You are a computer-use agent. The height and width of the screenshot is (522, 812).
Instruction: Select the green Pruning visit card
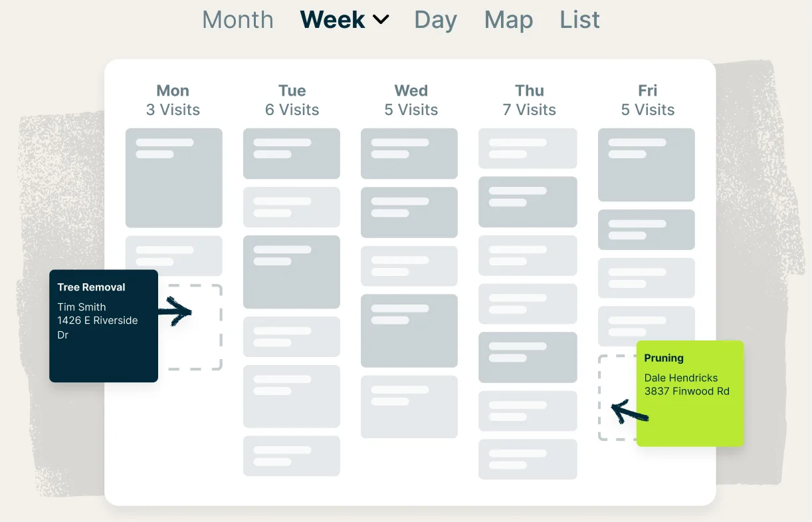(690, 393)
